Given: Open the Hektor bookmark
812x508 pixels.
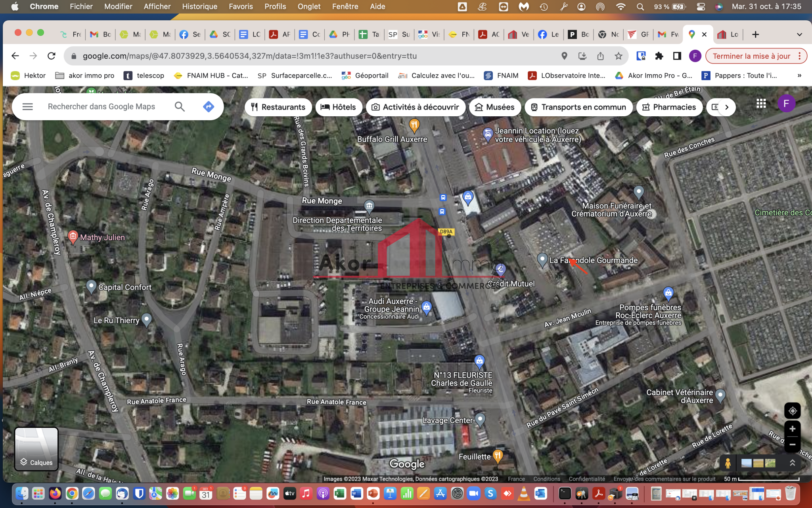Looking at the screenshot, I should tap(29, 75).
